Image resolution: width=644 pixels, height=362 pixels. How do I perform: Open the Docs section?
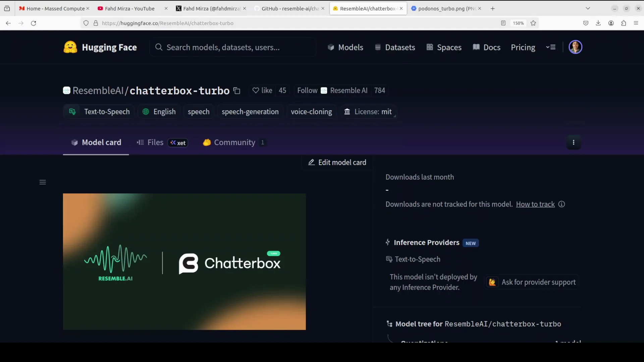(x=486, y=47)
